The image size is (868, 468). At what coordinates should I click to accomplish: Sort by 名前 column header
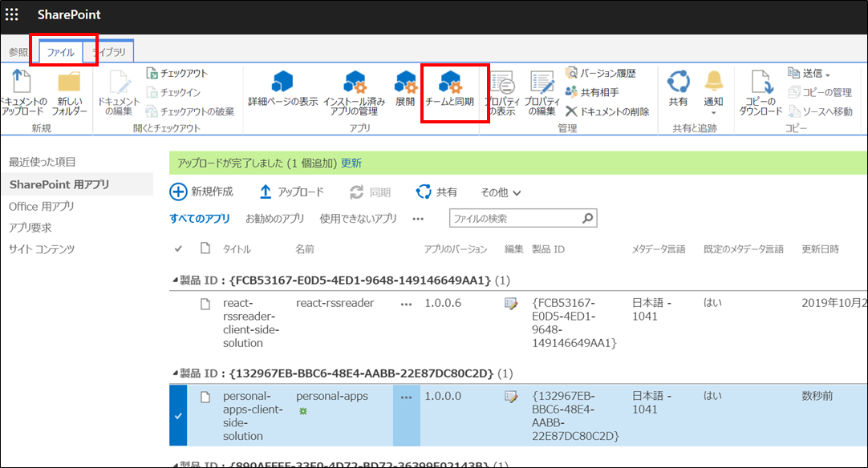point(305,249)
